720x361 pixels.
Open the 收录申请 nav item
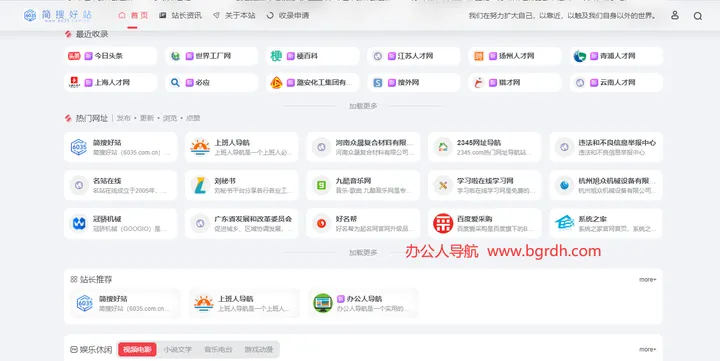288,16
